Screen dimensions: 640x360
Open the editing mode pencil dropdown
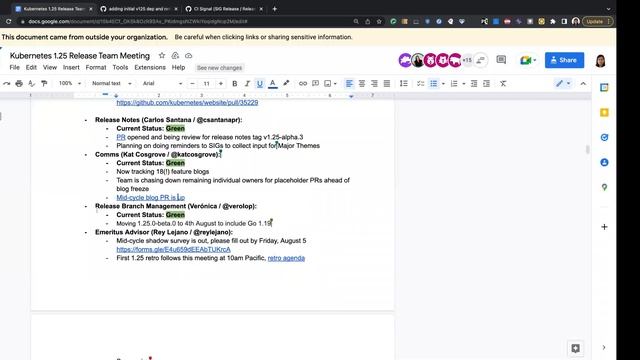pyautogui.click(x=563, y=83)
